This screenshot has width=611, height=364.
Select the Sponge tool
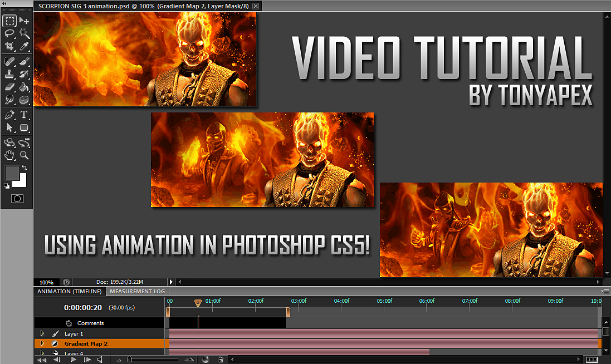24,100
